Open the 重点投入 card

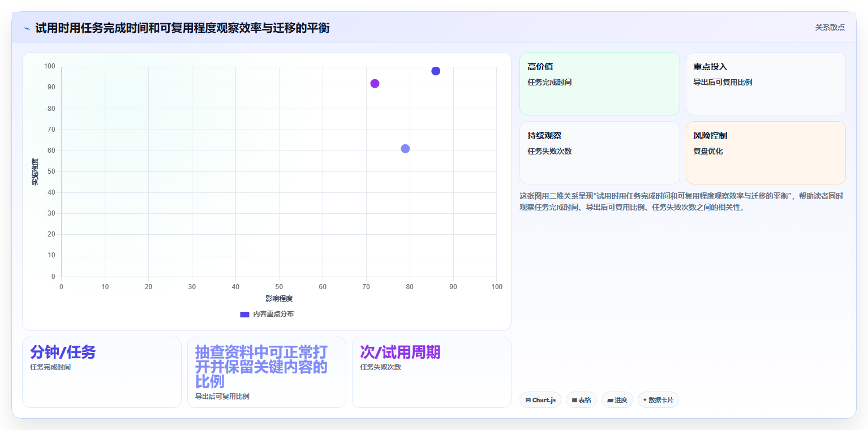click(x=766, y=84)
